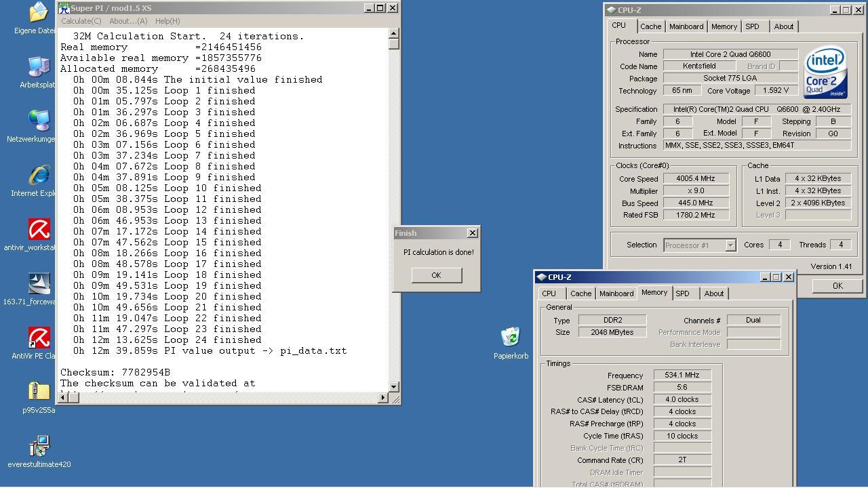
Task: Click the Checksum: 7782954B line in Super PI
Action: click(115, 372)
